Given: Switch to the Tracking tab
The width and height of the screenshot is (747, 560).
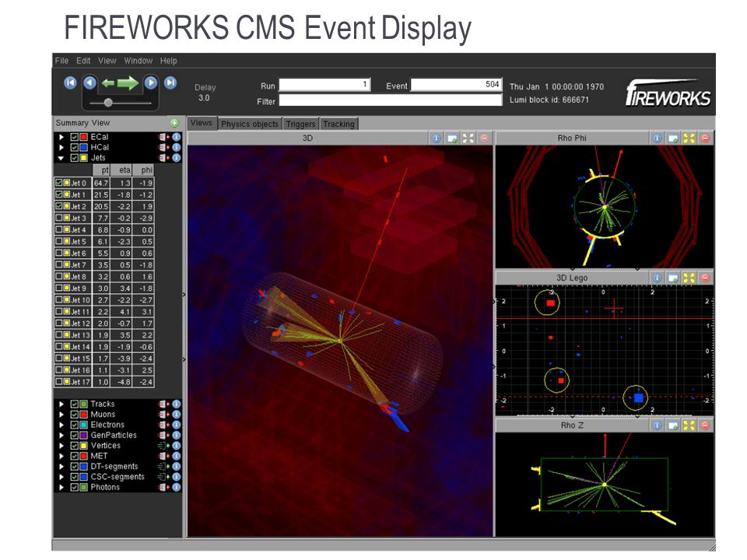Looking at the screenshot, I should [x=338, y=124].
